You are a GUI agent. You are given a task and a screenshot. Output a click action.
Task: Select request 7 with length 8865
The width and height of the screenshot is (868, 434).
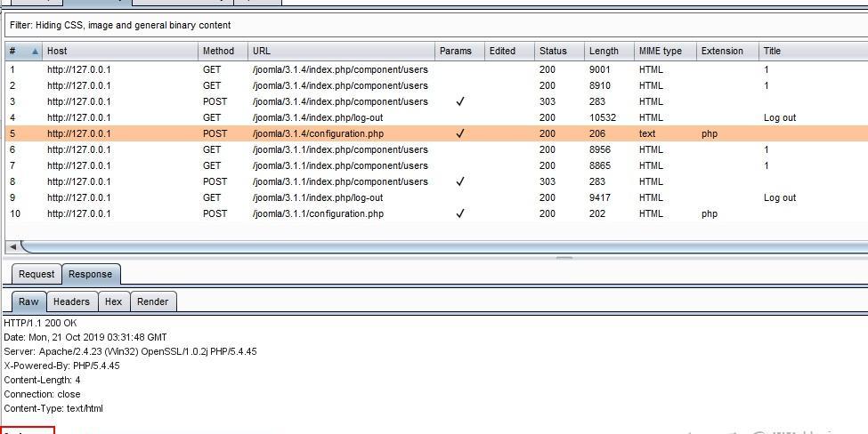coord(436,165)
